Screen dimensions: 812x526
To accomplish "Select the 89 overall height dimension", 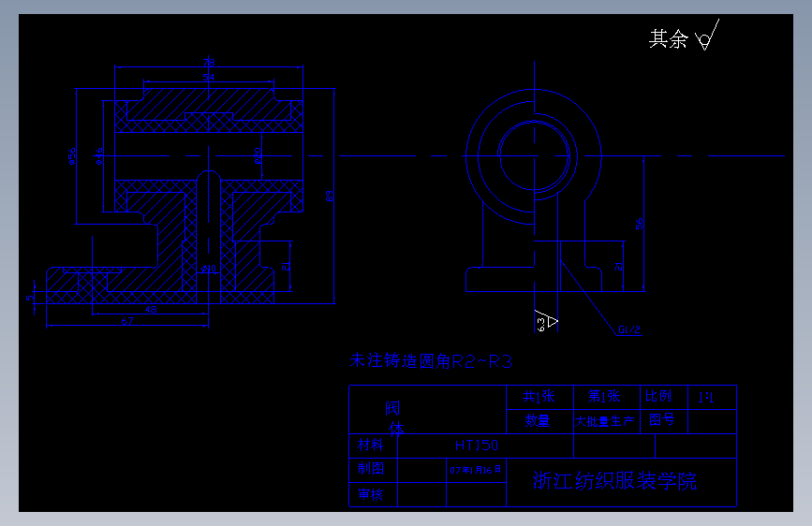I will [330, 197].
